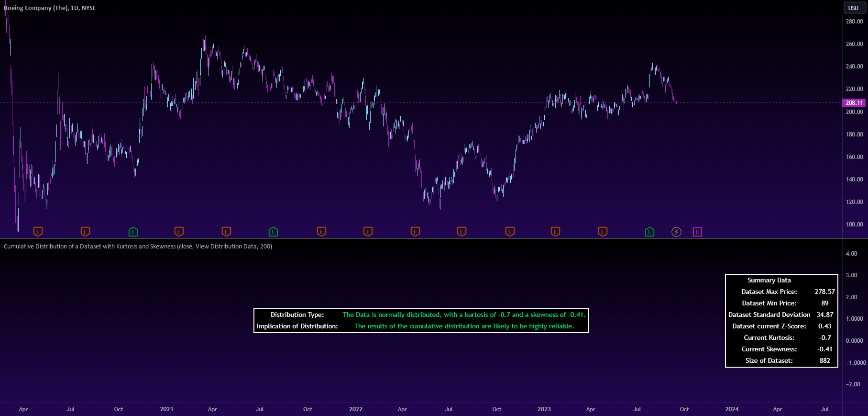This screenshot has height=416, width=868.
Task: Open the April 2023 red earnings marker
Action: click(603, 232)
